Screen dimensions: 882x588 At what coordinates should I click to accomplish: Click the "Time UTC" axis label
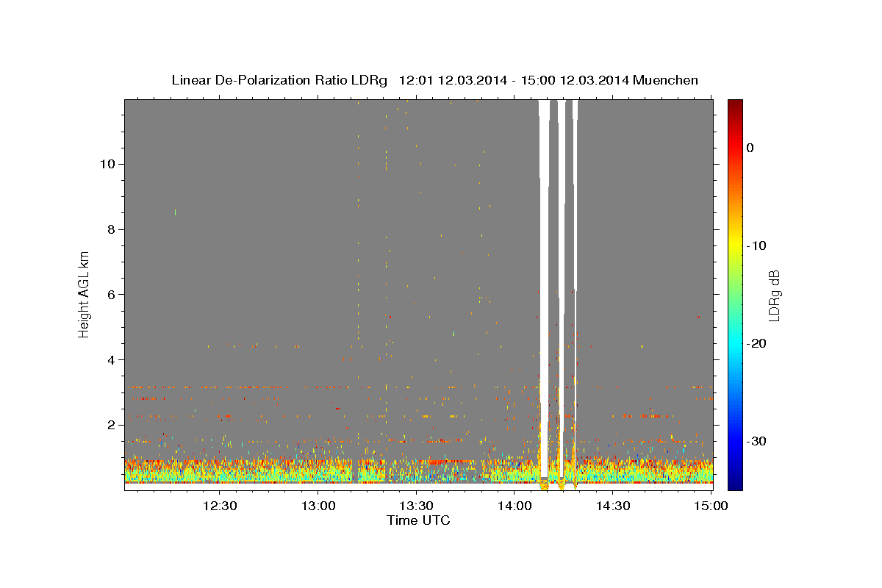(418, 520)
